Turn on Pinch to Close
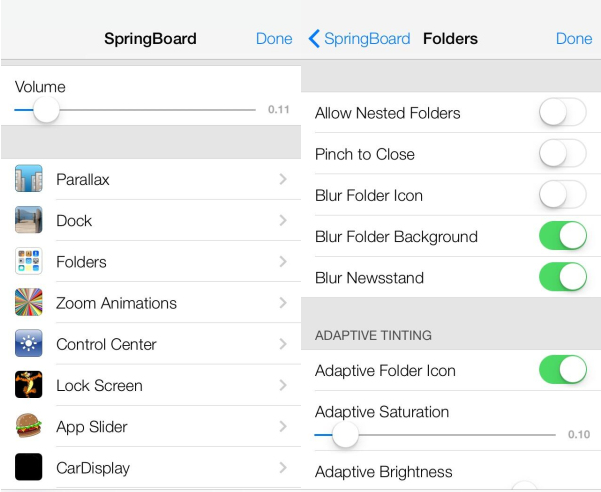This screenshot has height=492, width=601. [562, 154]
